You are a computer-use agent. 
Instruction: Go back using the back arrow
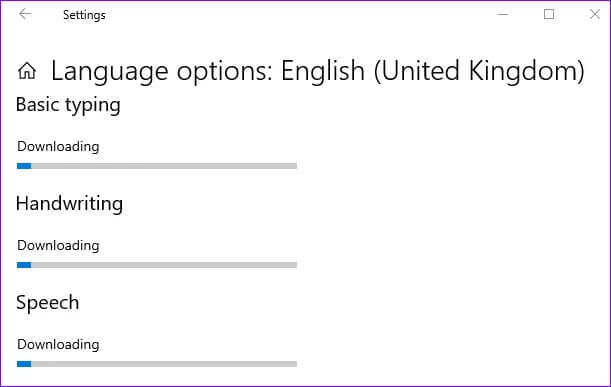pyautogui.click(x=25, y=14)
